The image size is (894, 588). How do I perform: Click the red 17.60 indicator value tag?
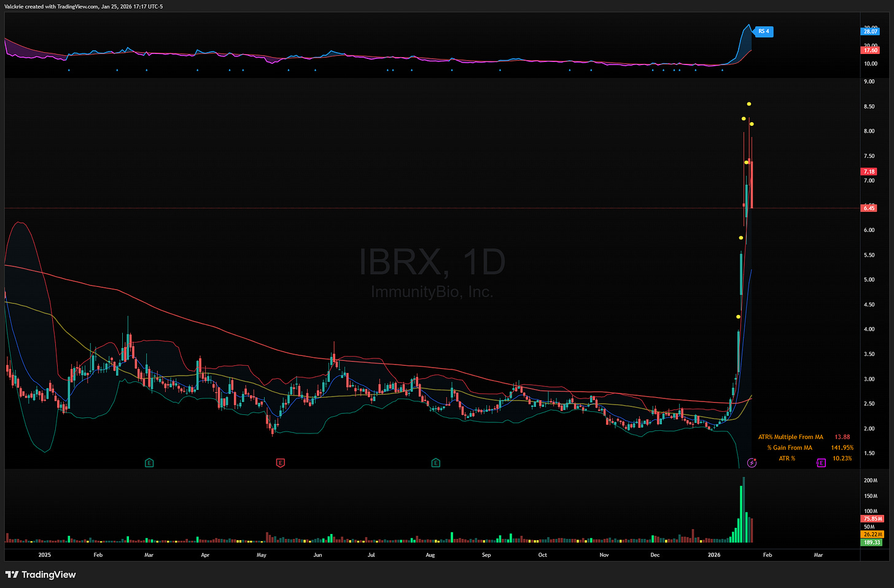pyautogui.click(x=870, y=50)
